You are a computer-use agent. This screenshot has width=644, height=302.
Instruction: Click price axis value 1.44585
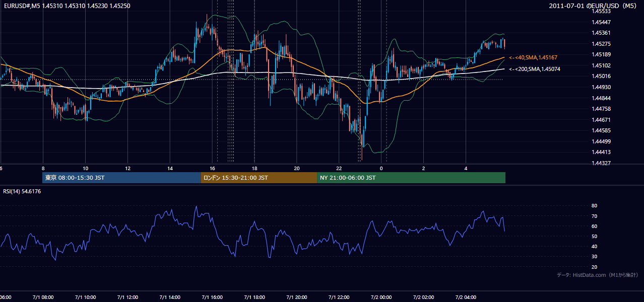pyautogui.click(x=602, y=130)
